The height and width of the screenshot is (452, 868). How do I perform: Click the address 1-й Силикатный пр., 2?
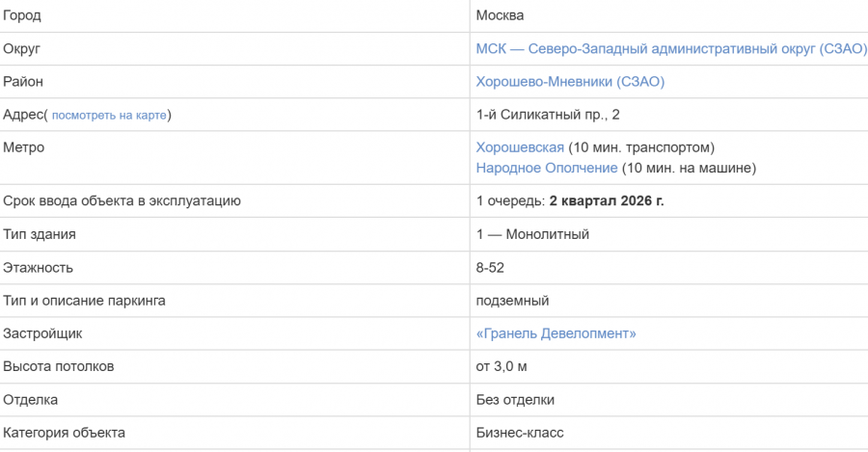click(548, 115)
